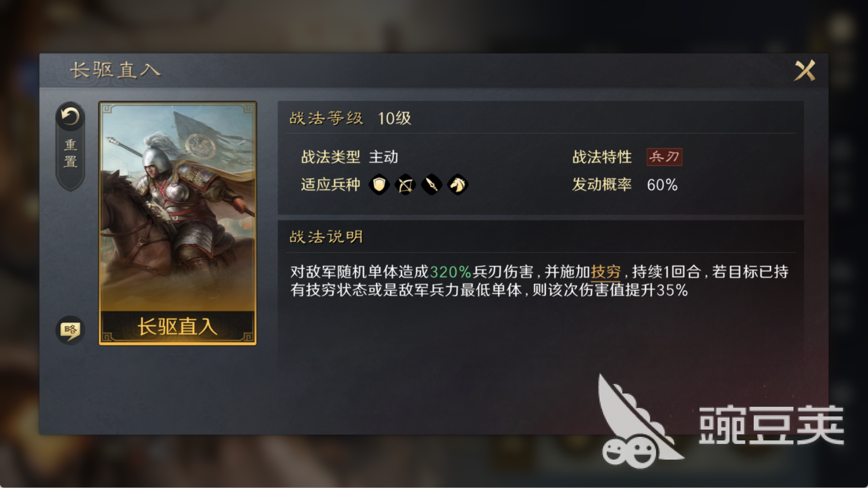Open the 技穷 status keyword link
Viewport: 868px width, 488px height.
[606, 271]
